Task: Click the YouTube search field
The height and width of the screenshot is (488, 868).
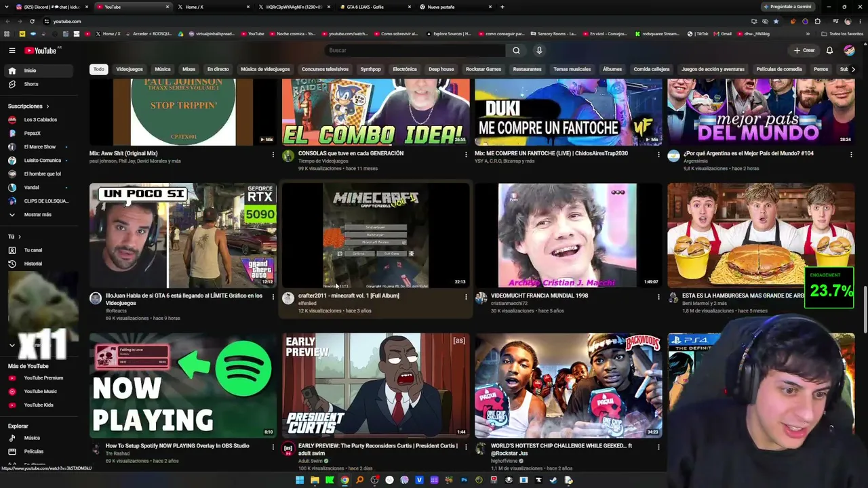Action: coord(415,50)
